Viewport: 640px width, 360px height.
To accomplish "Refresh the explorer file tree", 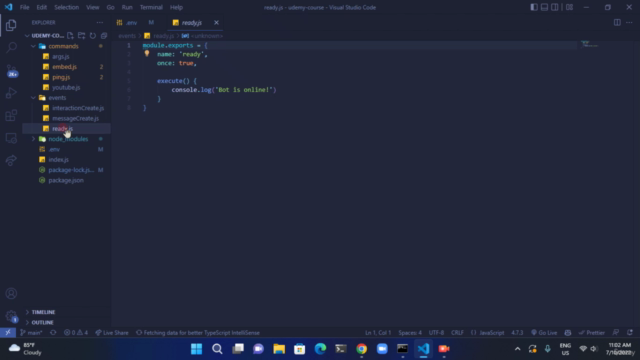I will [93, 36].
